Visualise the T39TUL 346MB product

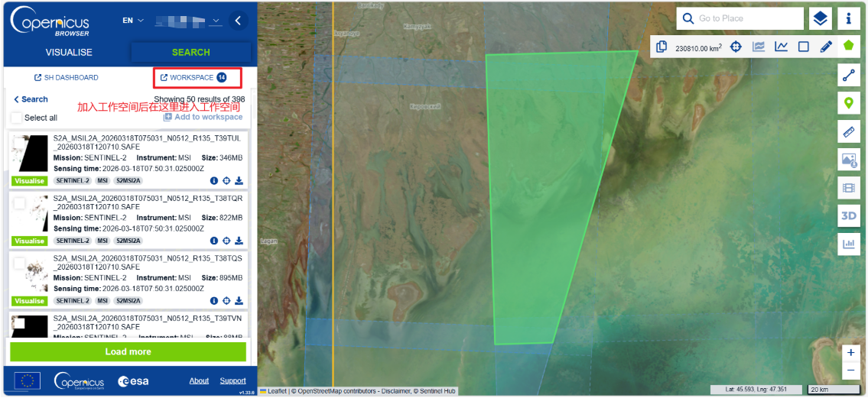pos(29,181)
